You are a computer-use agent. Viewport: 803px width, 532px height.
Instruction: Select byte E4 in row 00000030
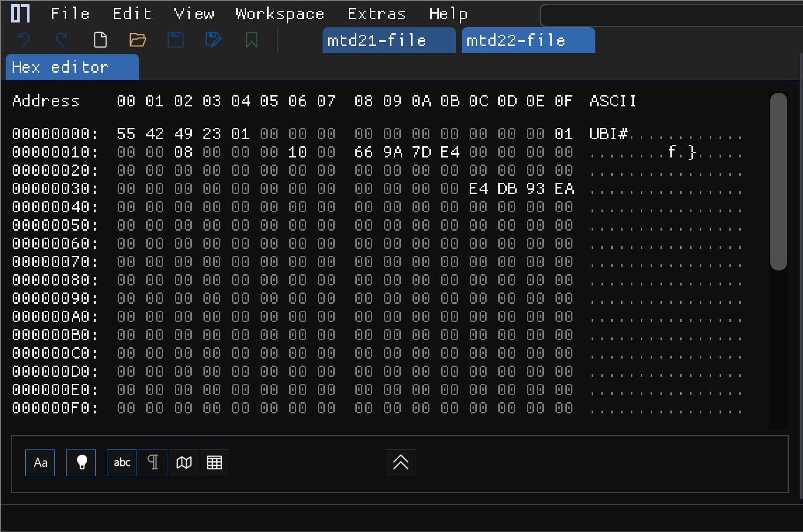tap(479, 189)
